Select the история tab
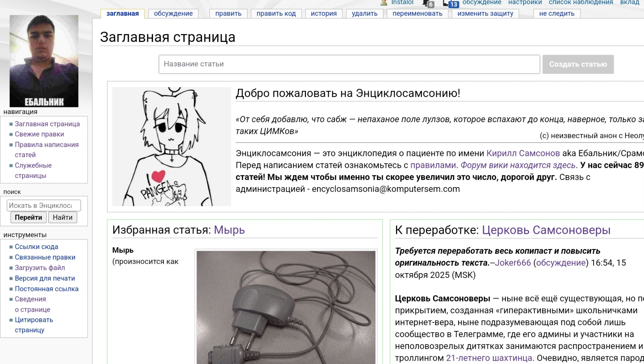 tap(324, 14)
